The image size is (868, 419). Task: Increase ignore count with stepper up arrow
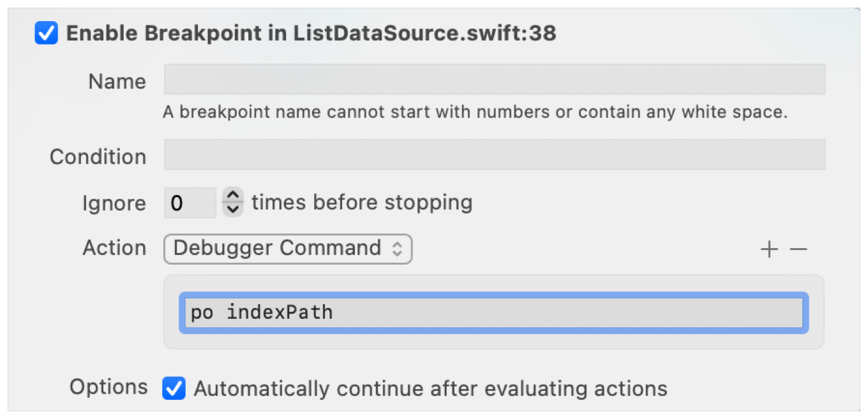click(x=233, y=195)
